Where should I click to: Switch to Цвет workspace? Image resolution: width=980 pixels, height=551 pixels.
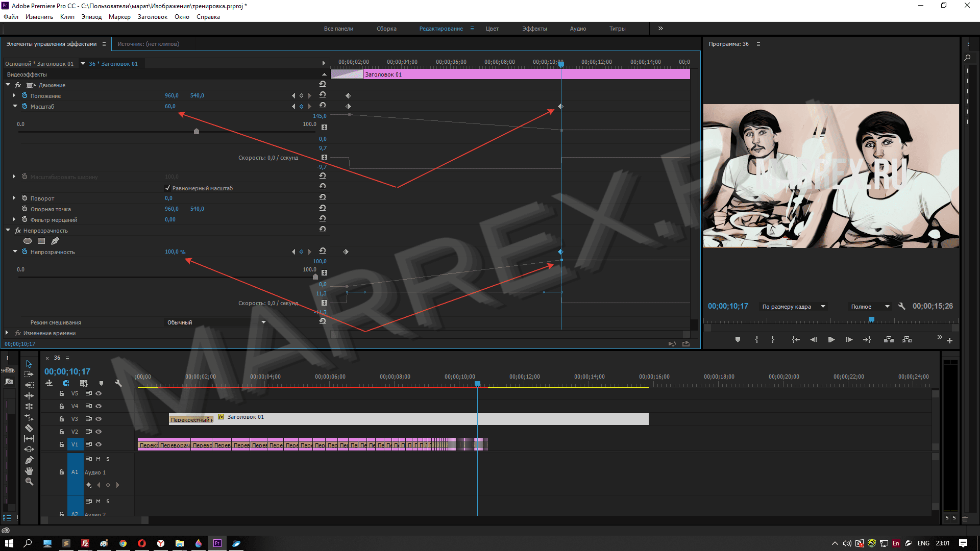[492, 29]
